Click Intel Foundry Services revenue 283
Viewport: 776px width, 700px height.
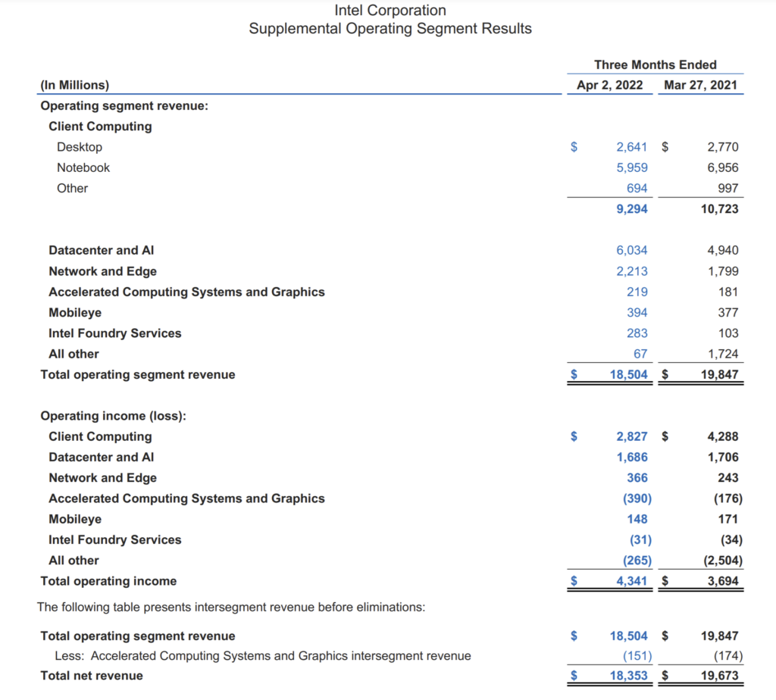click(637, 333)
